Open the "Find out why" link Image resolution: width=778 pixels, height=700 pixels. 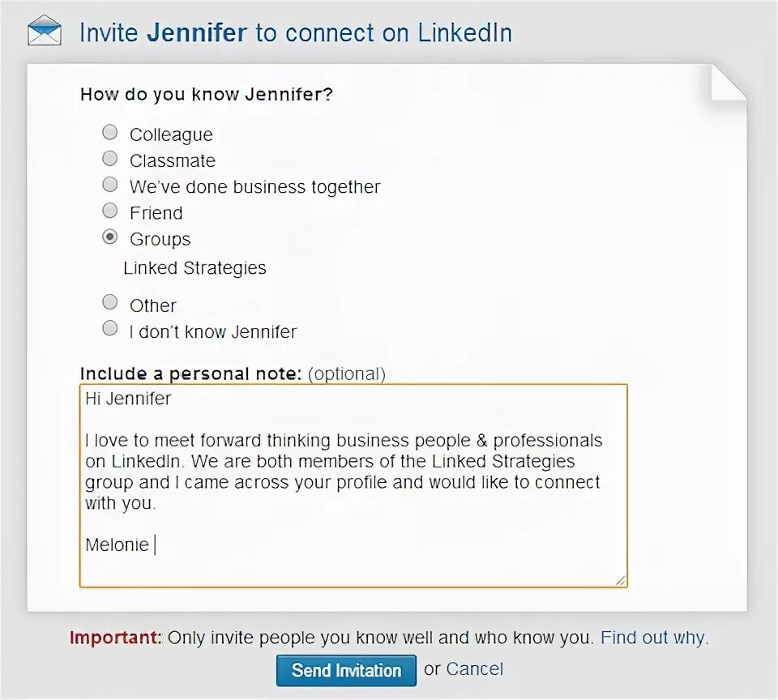(654, 638)
